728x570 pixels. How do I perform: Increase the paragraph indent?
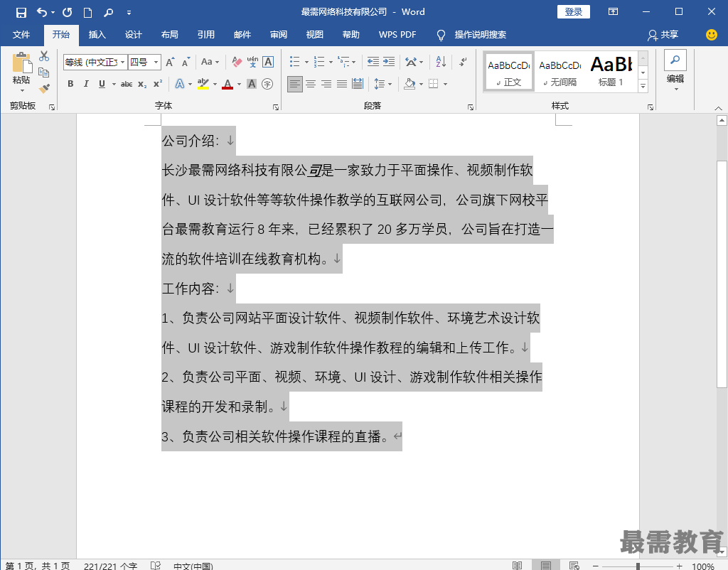pyautogui.click(x=389, y=62)
